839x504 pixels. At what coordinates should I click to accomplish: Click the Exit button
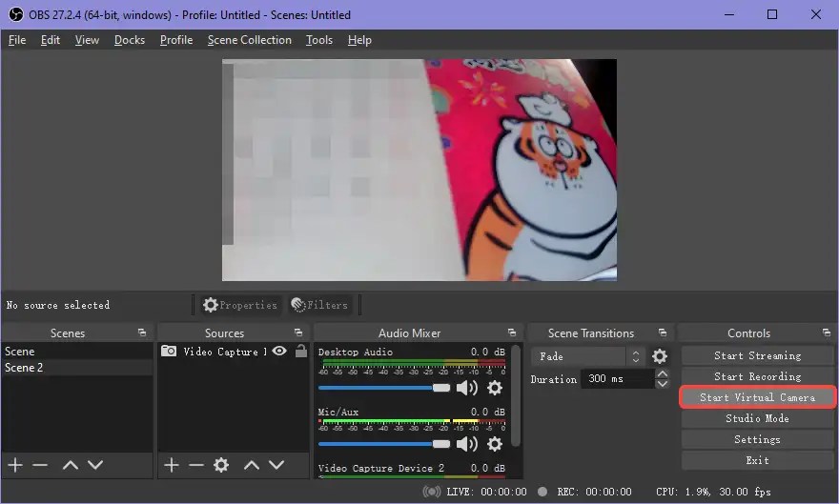757,460
